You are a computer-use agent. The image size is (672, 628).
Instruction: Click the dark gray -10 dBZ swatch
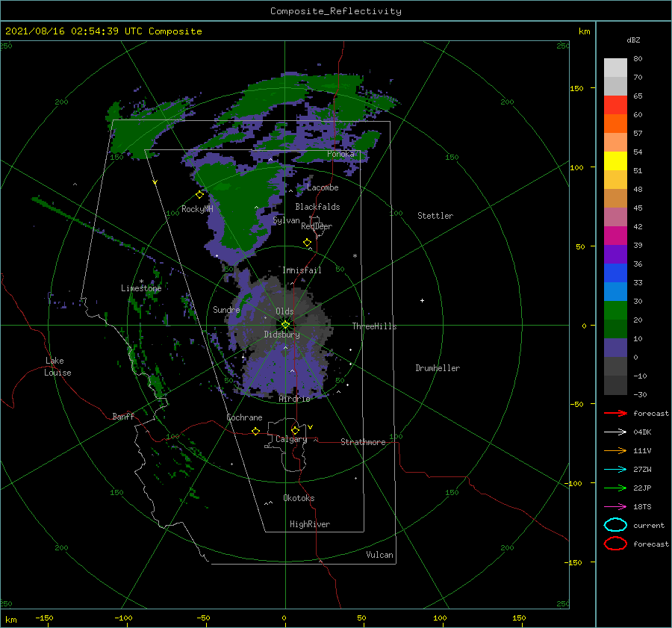pos(615,385)
